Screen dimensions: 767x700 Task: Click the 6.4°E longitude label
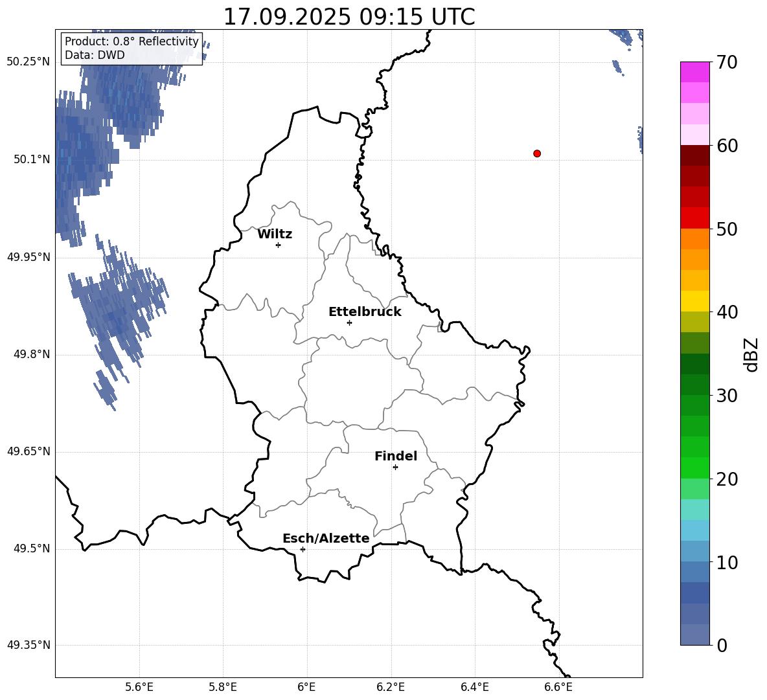tap(474, 687)
